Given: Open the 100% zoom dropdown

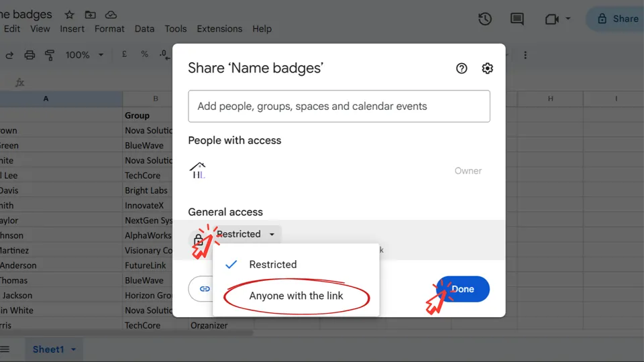Looking at the screenshot, I should [85, 55].
